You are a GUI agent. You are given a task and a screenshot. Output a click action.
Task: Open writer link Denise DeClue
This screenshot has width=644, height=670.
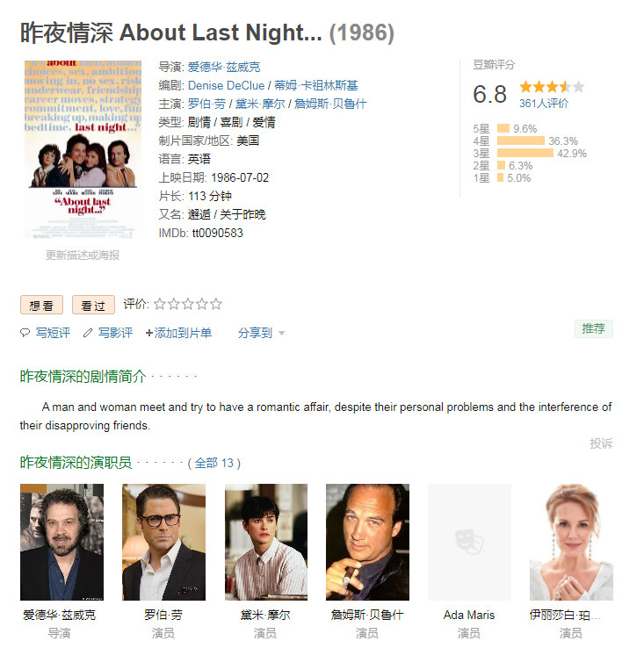pyautogui.click(x=226, y=85)
